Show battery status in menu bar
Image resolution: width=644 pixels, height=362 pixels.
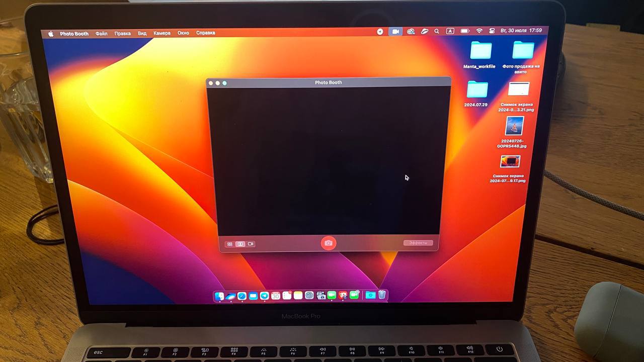pyautogui.click(x=465, y=31)
